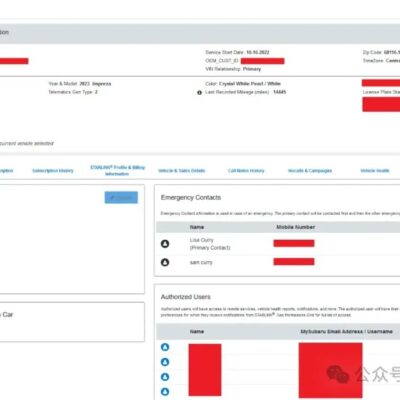Viewport: 400px width, 400px height.
Task: Click info icon beside Last Recorded Mileage
Action: pyautogui.click(x=199, y=93)
